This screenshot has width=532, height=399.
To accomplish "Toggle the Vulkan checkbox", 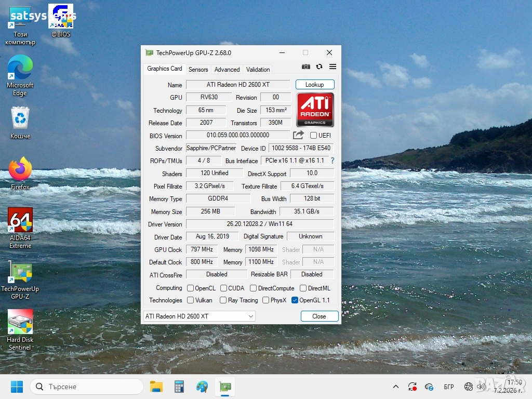I will 190,300.
